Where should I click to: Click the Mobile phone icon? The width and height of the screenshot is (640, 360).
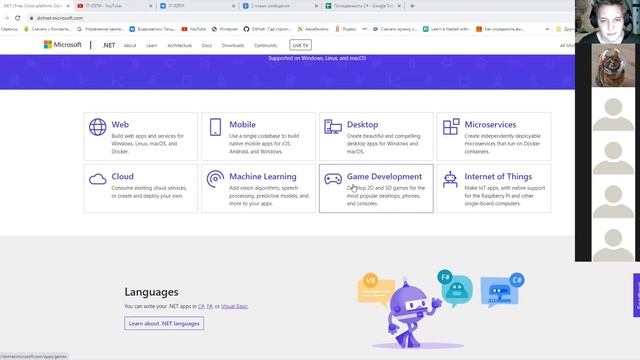(216, 127)
